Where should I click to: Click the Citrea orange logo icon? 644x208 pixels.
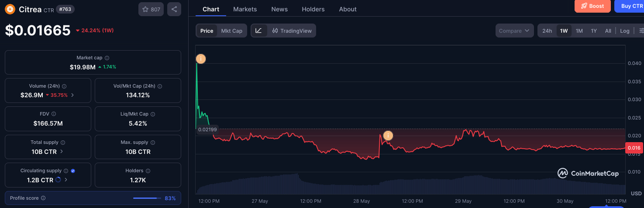[10, 9]
